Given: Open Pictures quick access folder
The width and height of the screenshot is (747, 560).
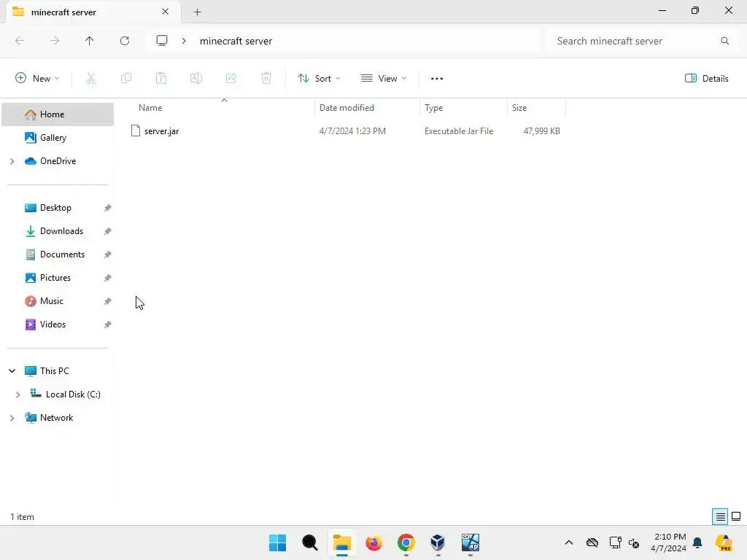Looking at the screenshot, I should coord(58,278).
